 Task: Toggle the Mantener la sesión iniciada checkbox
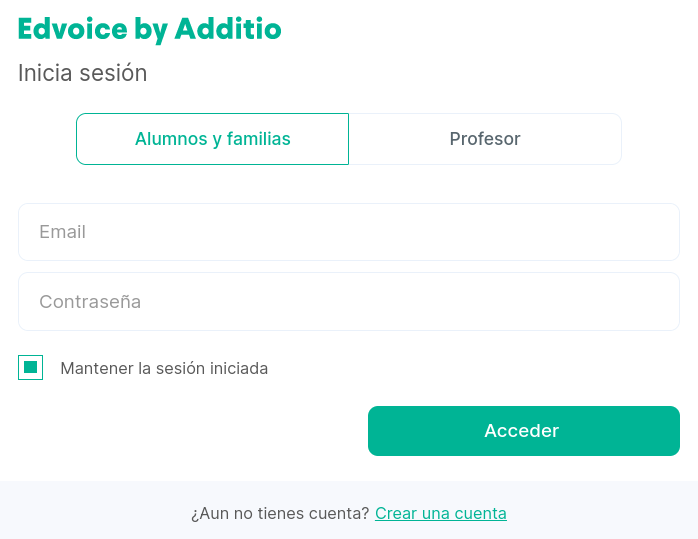click(x=30, y=368)
